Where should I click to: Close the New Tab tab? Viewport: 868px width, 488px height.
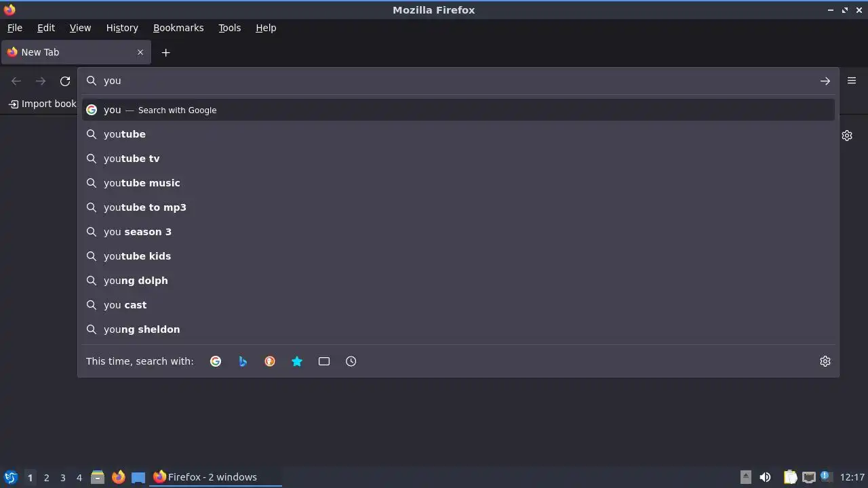[x=140, y=52]
